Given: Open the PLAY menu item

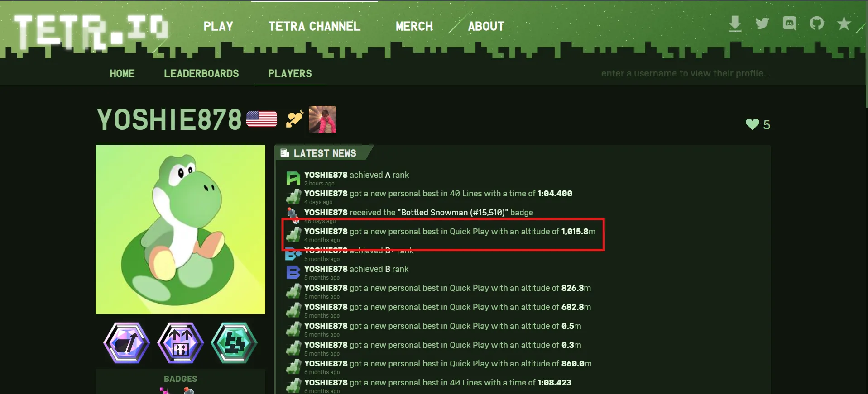Looking at the screenshot, I should [x=218, y=26].
